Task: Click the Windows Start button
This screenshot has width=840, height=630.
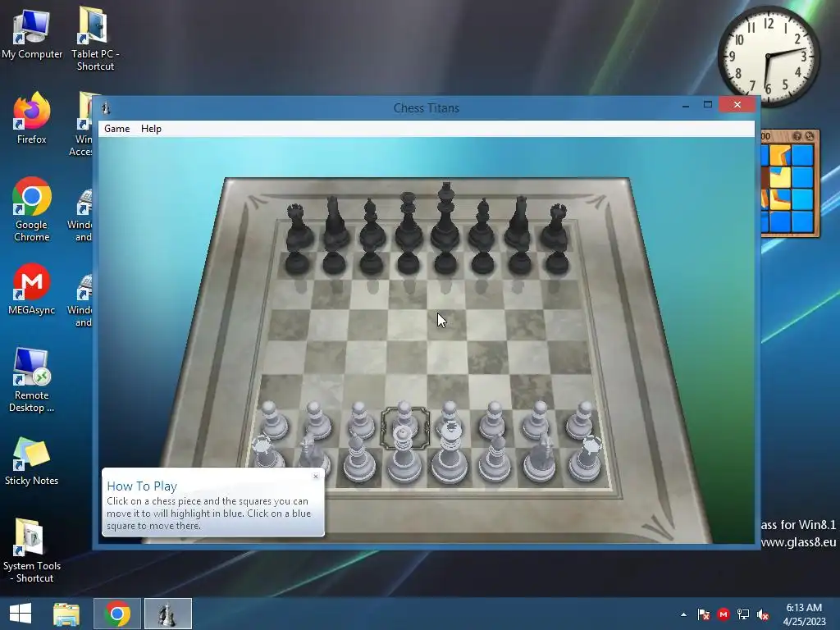Action: (x=21, y=614)
